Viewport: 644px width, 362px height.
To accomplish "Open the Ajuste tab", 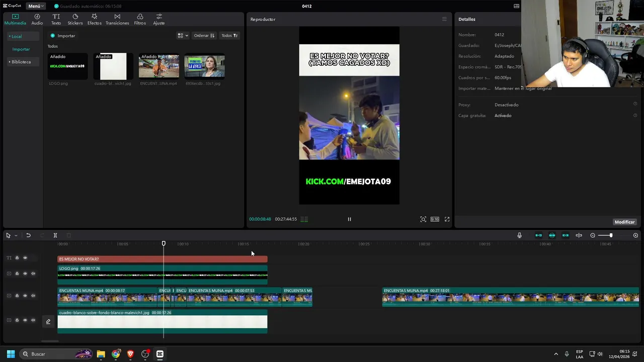I will pos(158,20).
